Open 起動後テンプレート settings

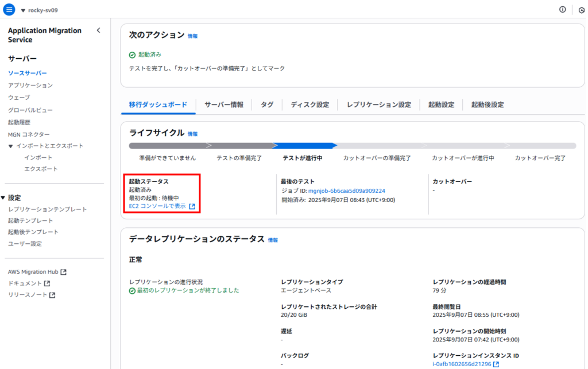33,232
